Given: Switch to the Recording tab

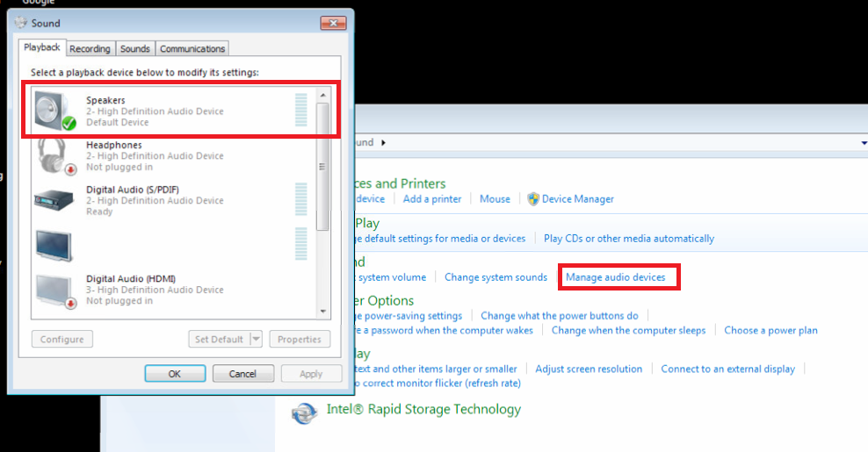Looking at the screenshot, I should coord(90,49).
